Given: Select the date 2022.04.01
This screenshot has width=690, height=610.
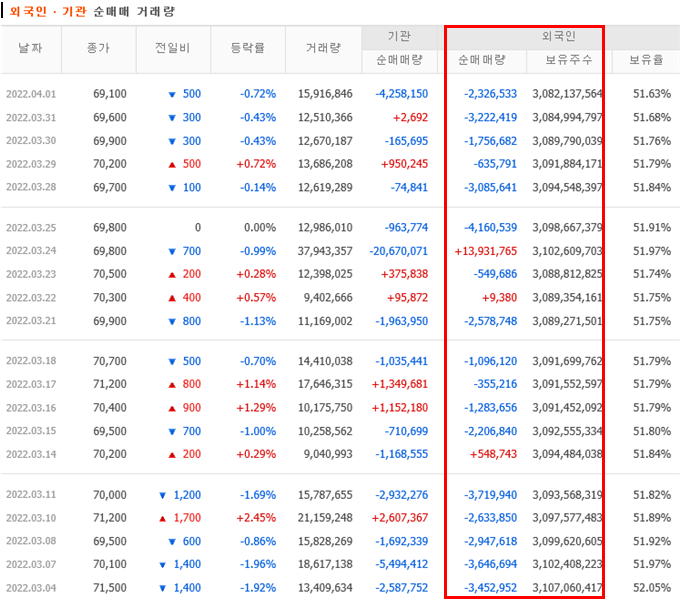Looking at the screenshot, I should click(x=31, y=94).
